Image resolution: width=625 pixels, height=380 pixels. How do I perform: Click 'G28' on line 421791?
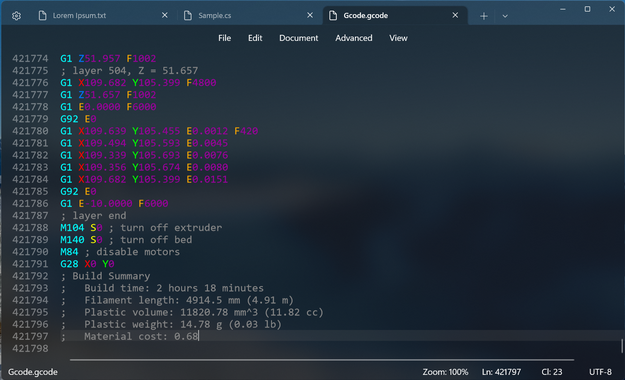click(69, 264)
